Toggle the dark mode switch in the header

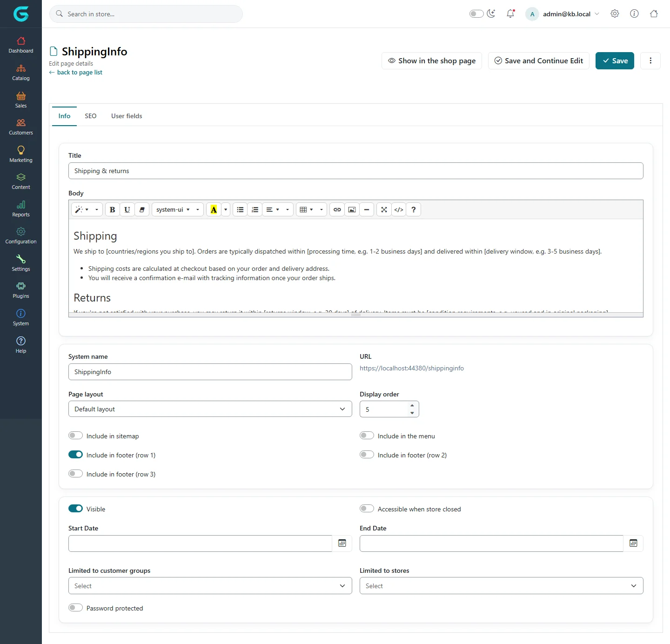pyautogui.click(x=476, y=14)
